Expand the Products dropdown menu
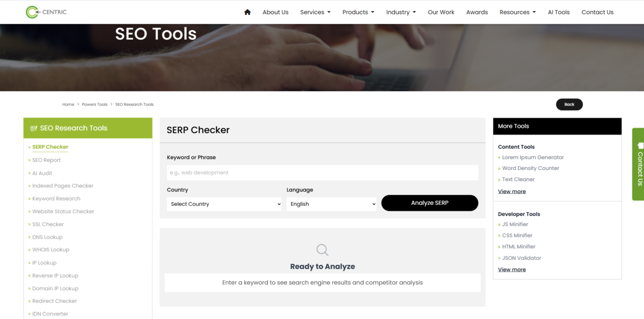 point(358,12)
